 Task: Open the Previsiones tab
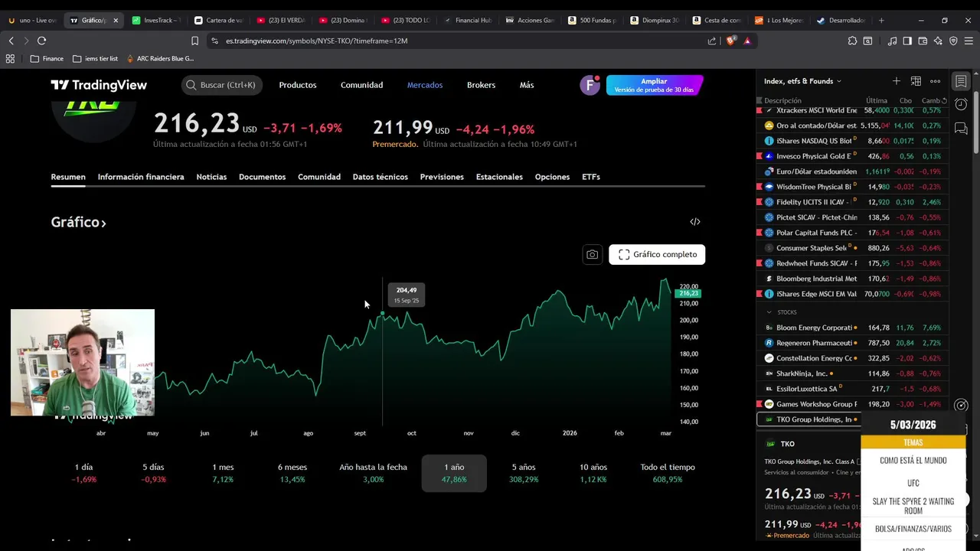coord(442,177)
